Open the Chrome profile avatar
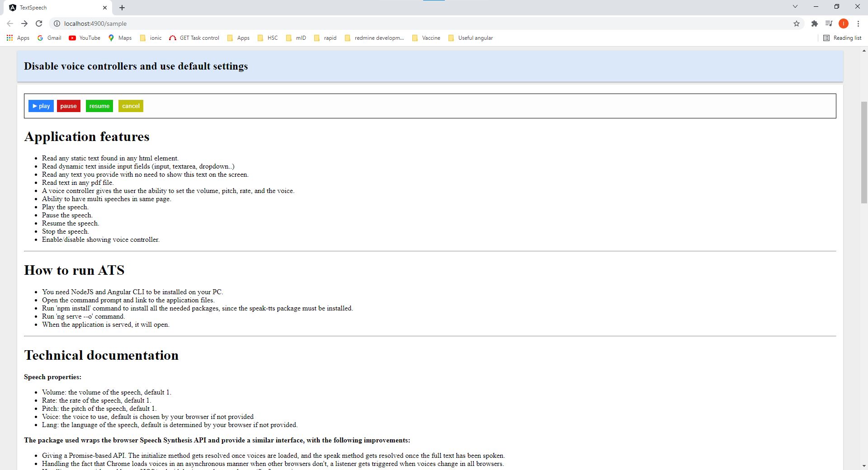Viewport: 868px width, 470px height. click(843, 23)
